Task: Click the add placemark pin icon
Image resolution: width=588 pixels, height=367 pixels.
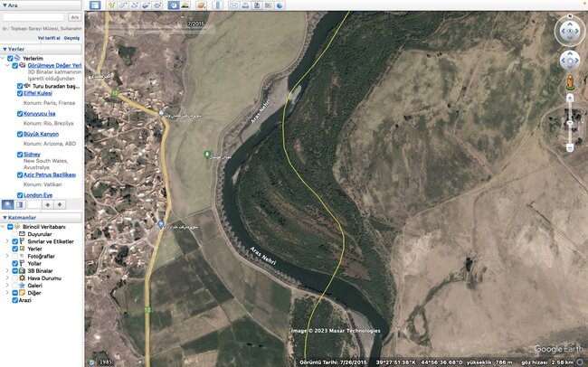Action: 111,5
